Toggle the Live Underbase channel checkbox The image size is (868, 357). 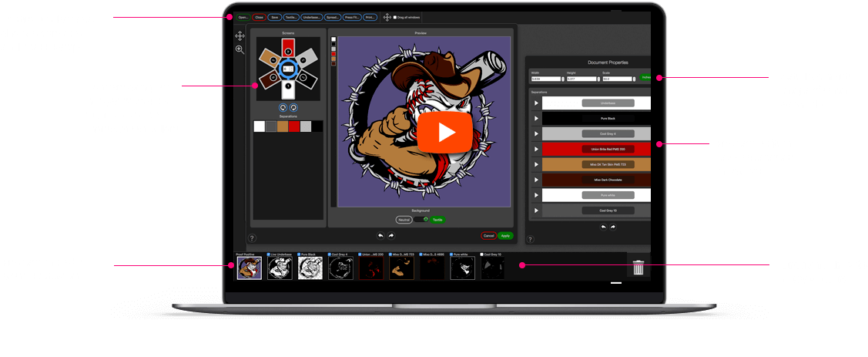tap(269, 254)
